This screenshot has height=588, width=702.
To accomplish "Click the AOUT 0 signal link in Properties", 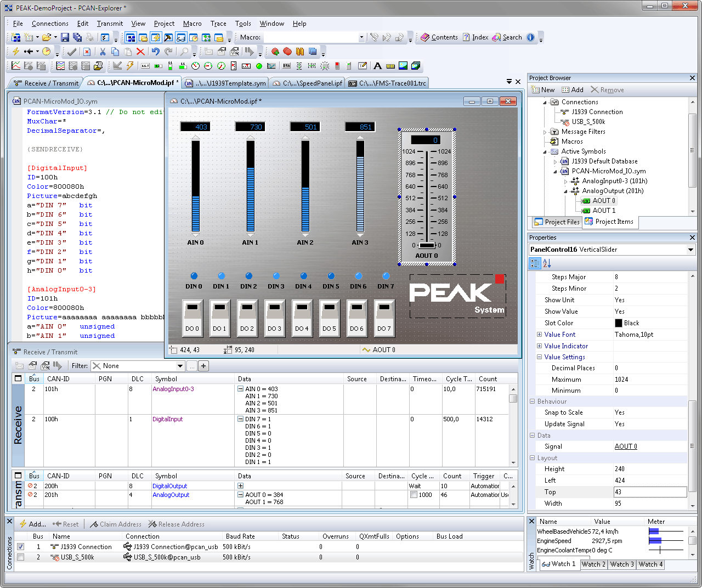I will tap(626, 446).
